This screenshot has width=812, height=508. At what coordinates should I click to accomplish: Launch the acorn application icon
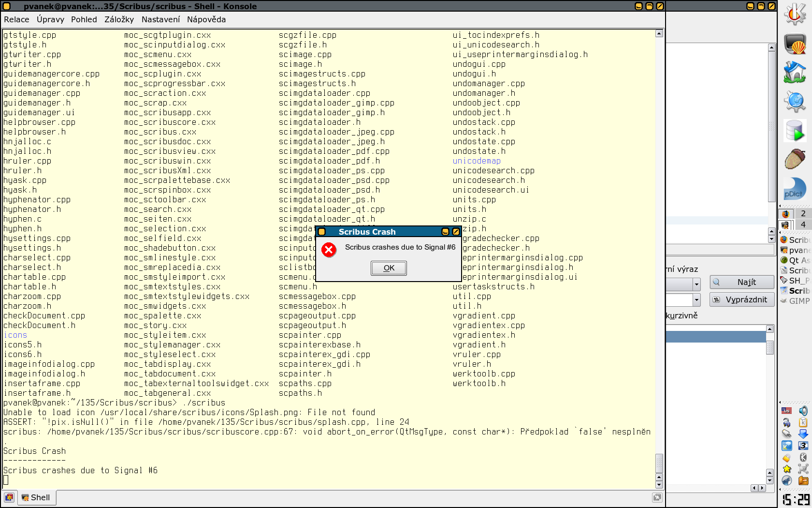pyautogui.click(x=795, y=159)
